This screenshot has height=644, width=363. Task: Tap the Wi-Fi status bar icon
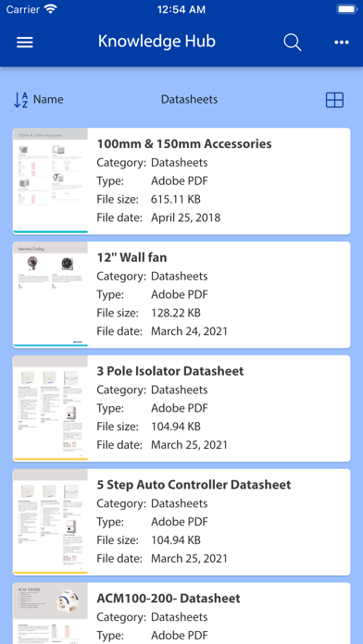coord(51,9)
